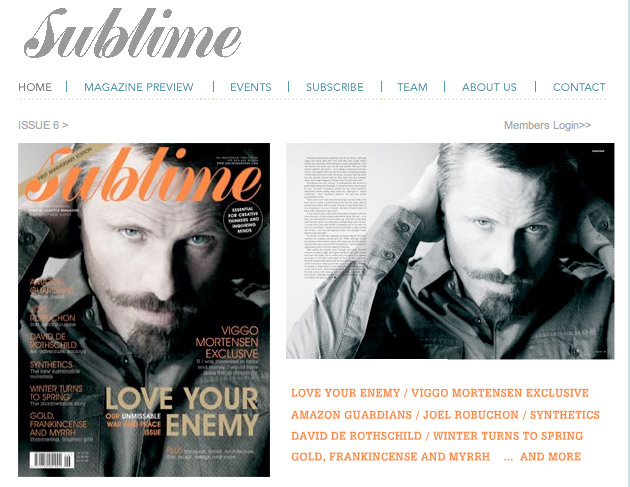Select ... AND MORE link

click(542, 457)
